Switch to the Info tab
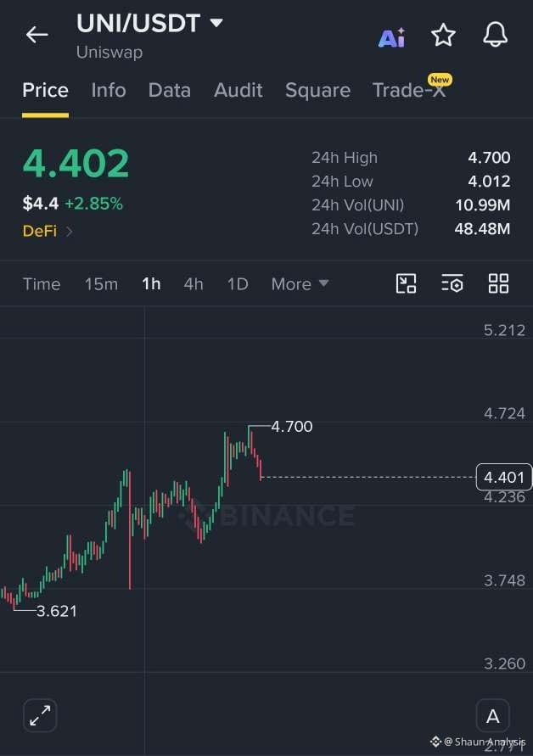 tap(109, 90)
